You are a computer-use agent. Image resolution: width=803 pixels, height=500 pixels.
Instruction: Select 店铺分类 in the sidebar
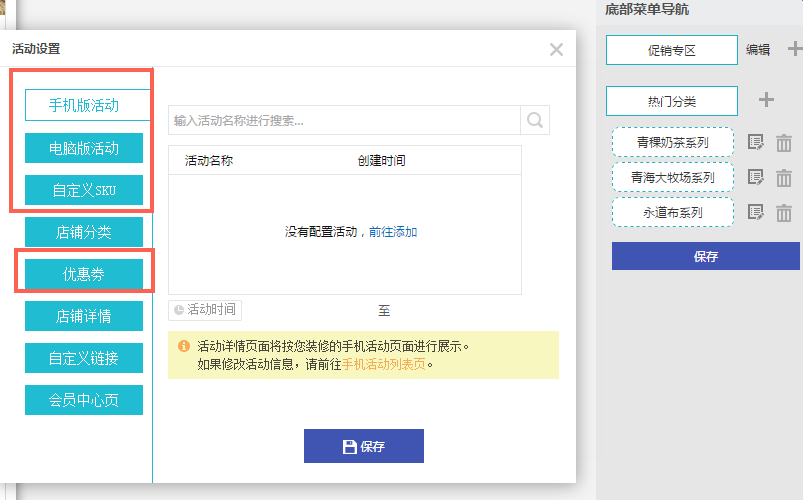pyautogui.click(x=84, y=232)
